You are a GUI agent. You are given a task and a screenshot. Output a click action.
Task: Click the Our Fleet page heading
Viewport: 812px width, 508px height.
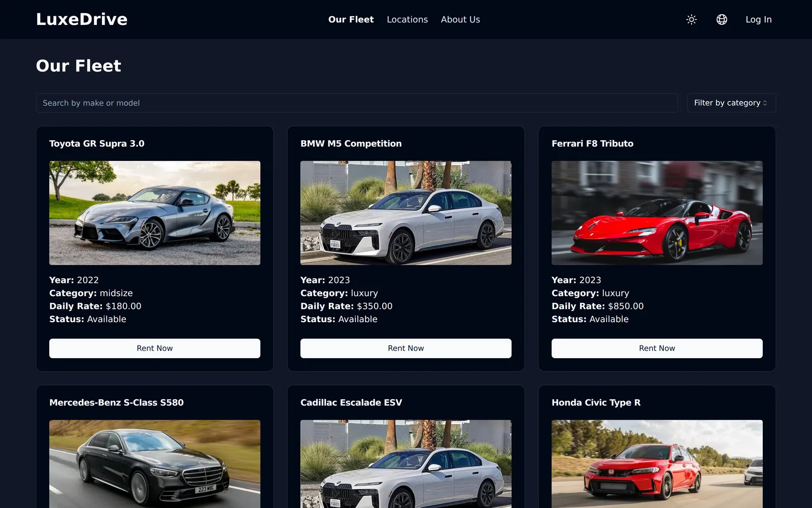(x=79, y=66)
